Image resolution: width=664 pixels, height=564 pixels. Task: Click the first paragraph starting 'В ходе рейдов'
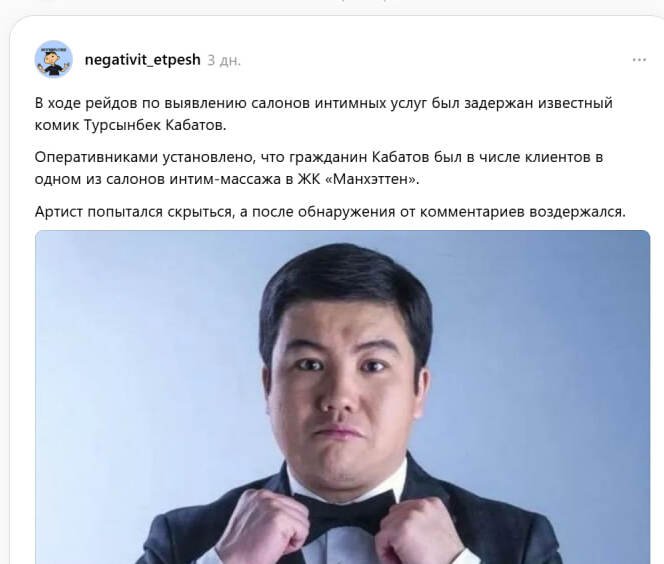tap(324, 114)
